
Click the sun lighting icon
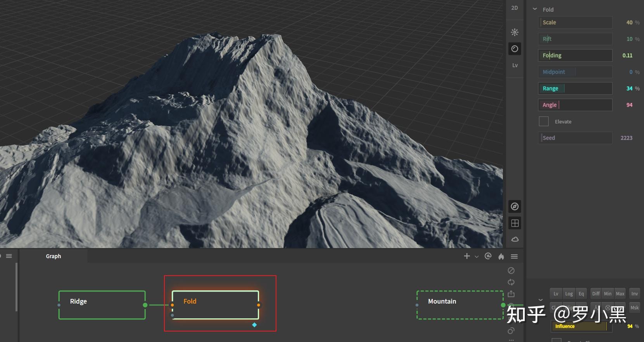coord(515,32)
